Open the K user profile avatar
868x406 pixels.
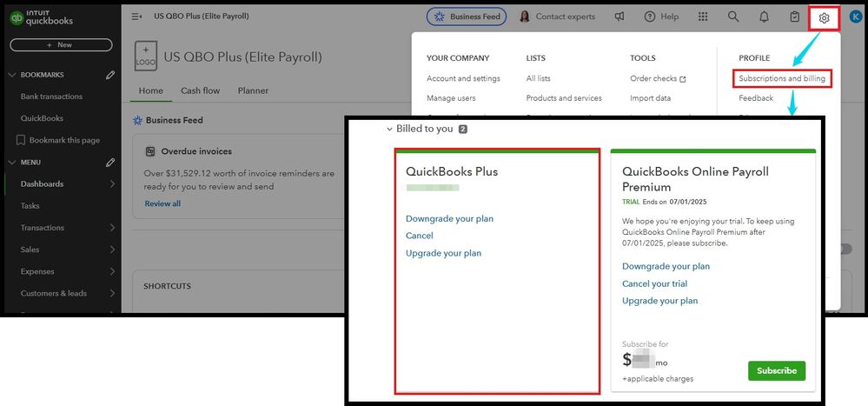(x=856, y=17)
